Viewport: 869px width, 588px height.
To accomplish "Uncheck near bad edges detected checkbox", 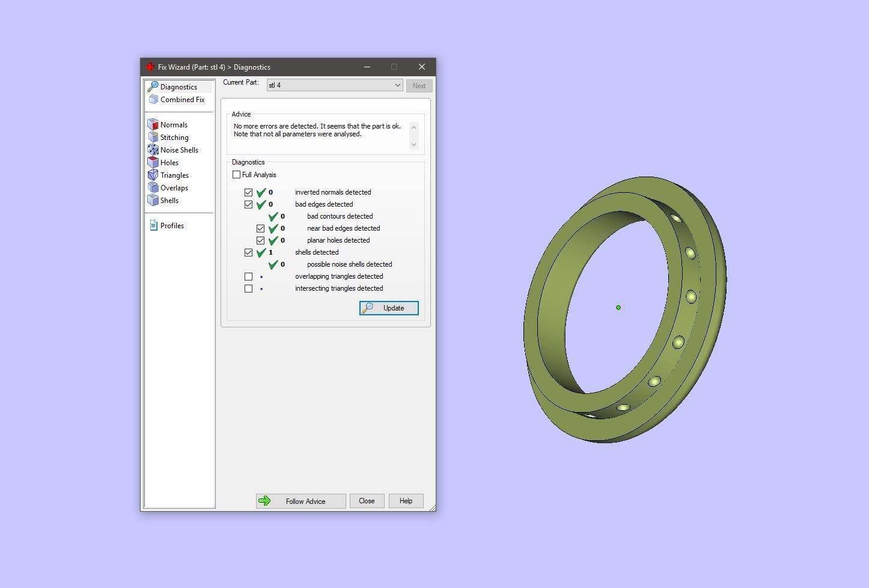I will click(260, 228).
